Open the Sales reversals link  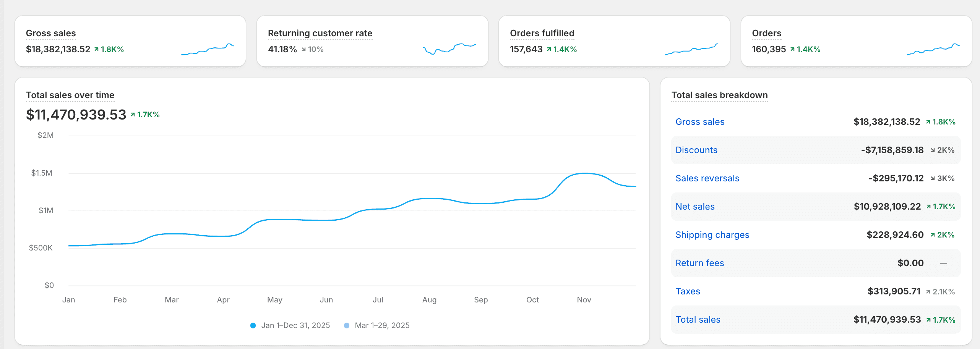coord(707,178)
